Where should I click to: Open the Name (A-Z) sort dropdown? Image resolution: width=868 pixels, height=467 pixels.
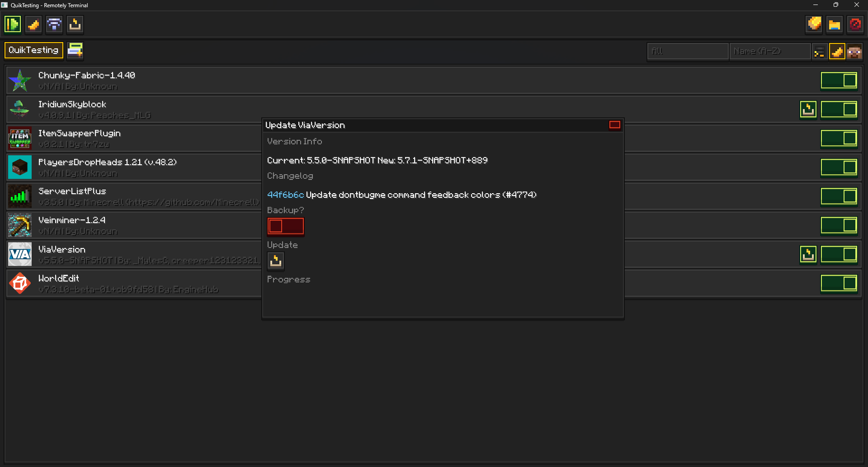[x=769, y=52]
